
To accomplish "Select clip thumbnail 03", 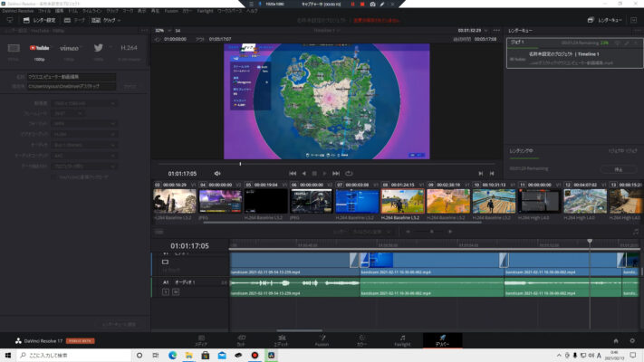I will (x=175, y=201).
